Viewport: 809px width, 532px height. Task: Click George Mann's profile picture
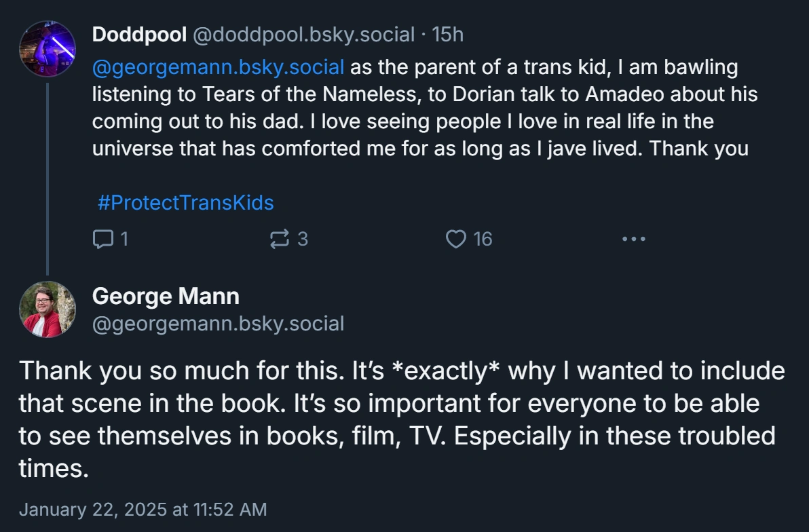point(47,309)
